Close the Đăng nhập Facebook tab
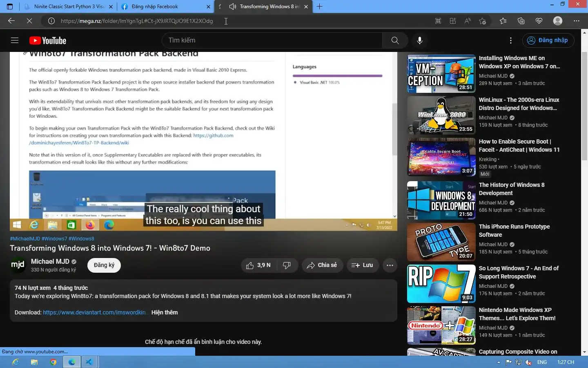 coord(209,7)
